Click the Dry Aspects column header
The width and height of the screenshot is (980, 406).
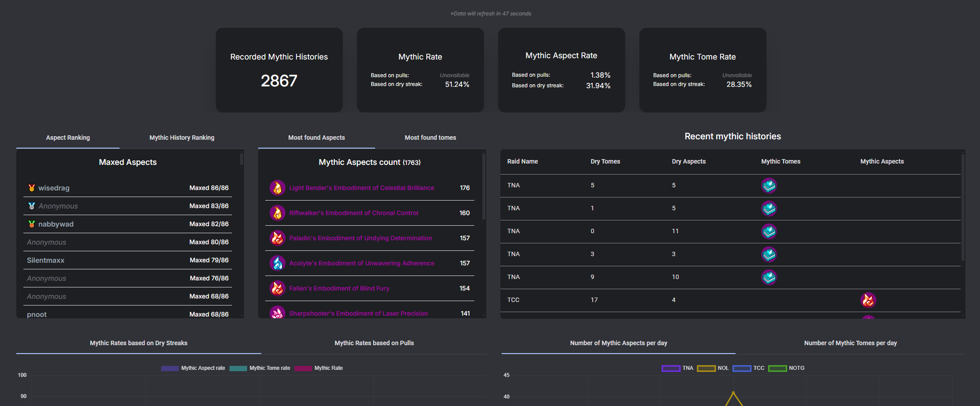[x=689, y=161]
